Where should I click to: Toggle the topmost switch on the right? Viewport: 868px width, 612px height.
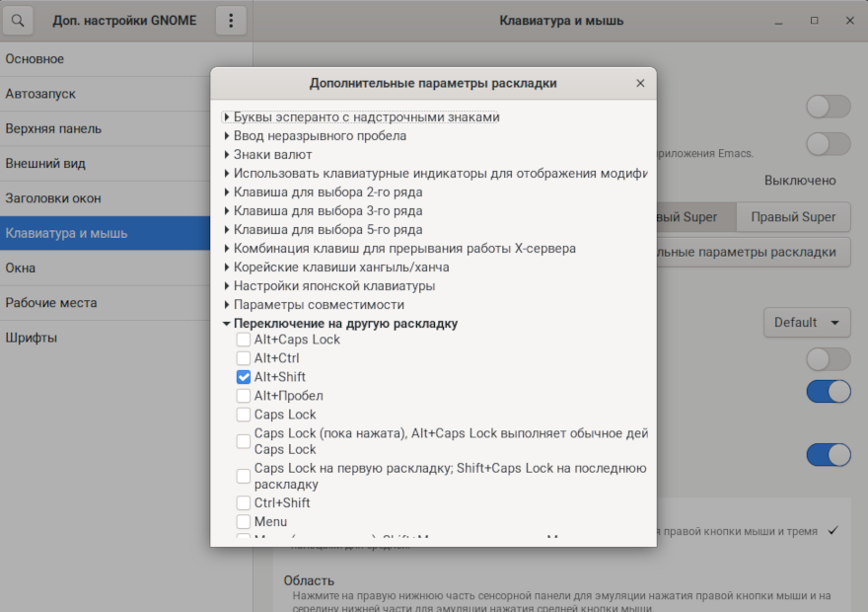click(x=828, y=107)
